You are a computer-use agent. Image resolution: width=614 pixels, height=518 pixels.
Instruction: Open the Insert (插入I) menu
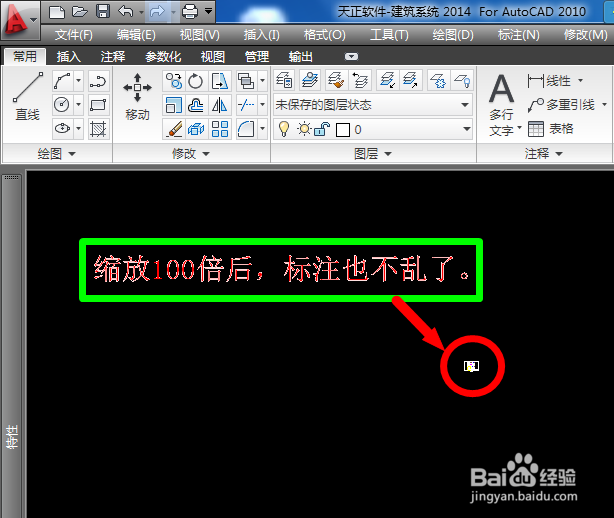262,35
